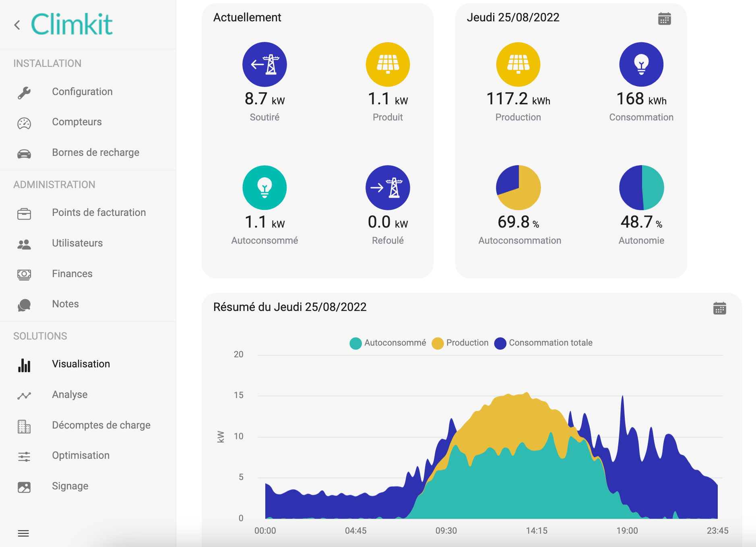The image size is (756, 547).
Task: Click the SOLUTIONS section header
Action: (40, 336)
